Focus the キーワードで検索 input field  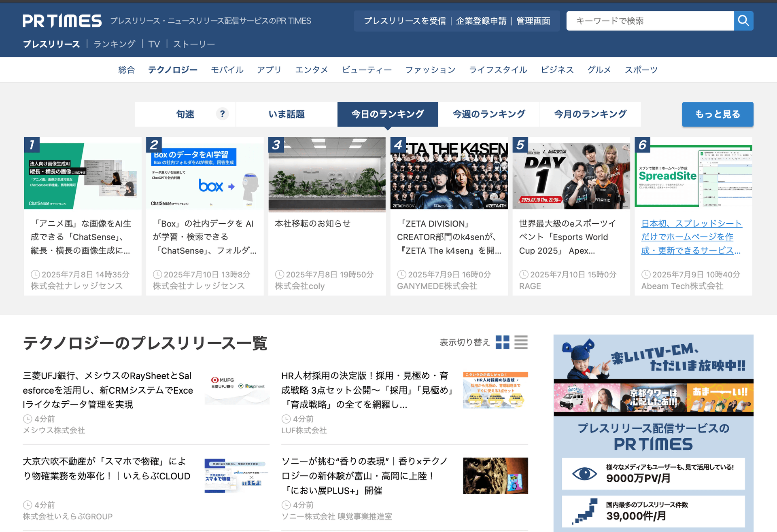point(650,21)
